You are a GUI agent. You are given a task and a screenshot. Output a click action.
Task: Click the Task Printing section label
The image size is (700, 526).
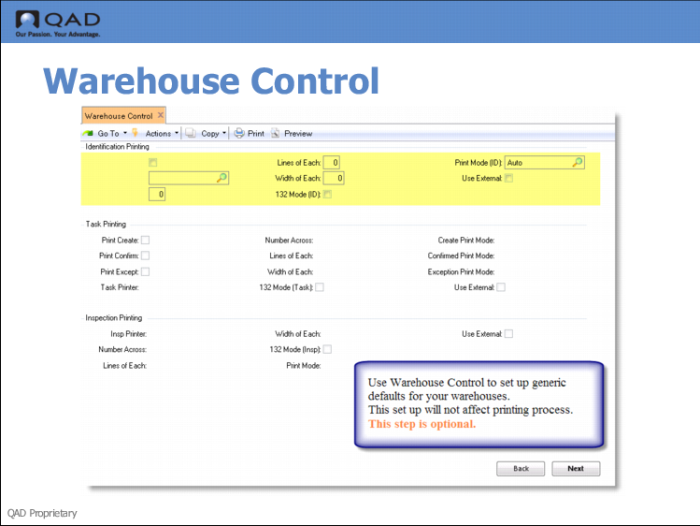coord(106,224)
